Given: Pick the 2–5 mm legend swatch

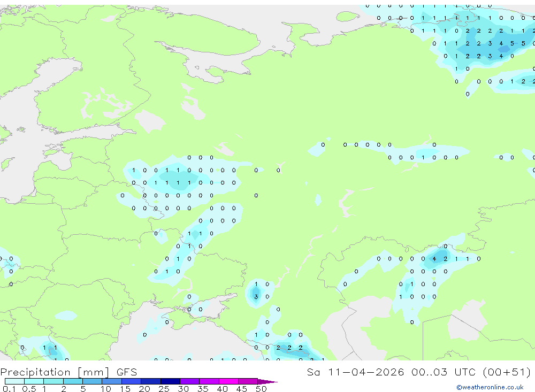Looking at the screenshot, I should coord(73,381).
